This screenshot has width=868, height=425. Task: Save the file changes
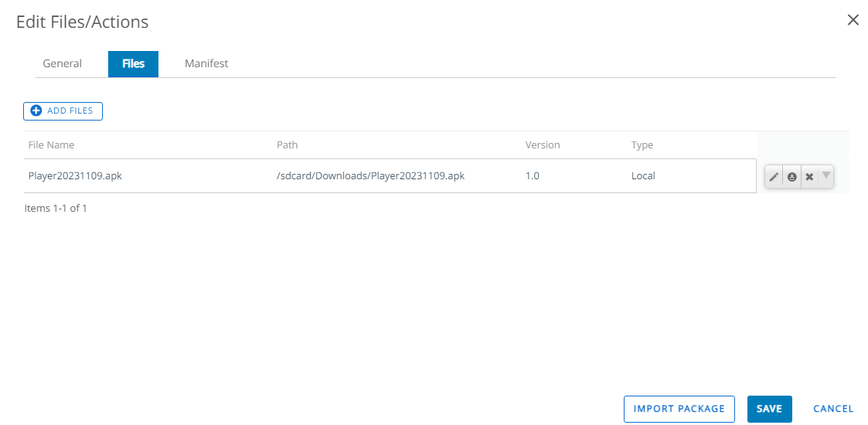pos(770,409)
